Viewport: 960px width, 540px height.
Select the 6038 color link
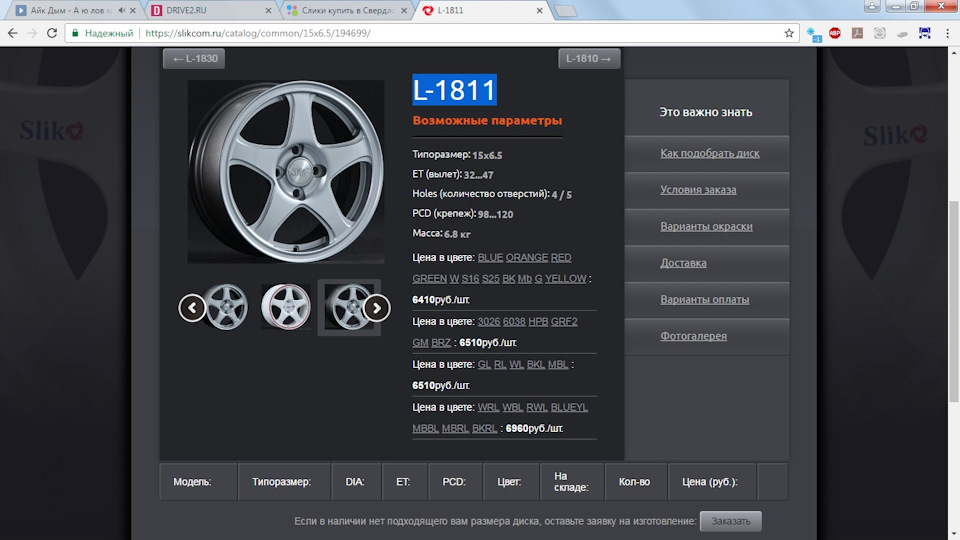(x=514, y=321)
